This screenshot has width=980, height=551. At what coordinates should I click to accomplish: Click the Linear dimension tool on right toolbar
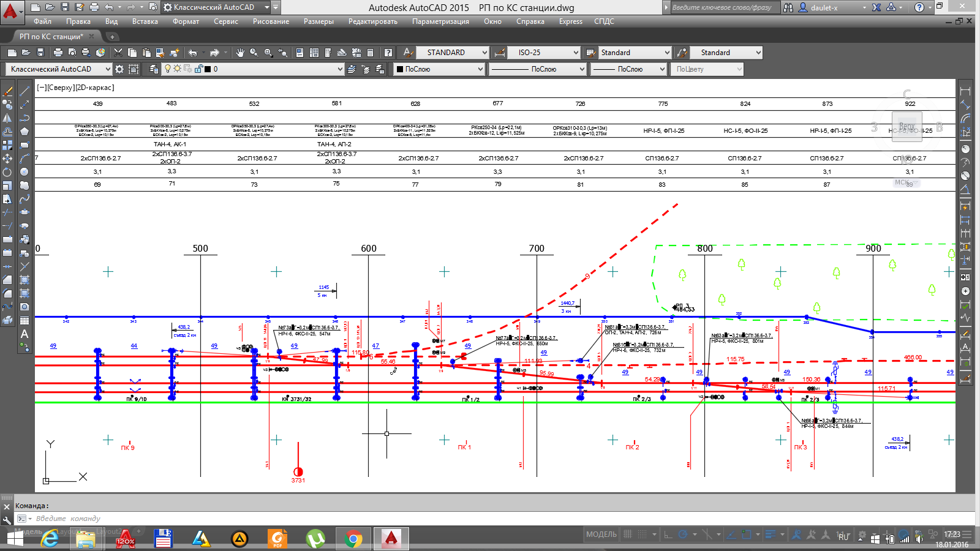coord(966,91)
